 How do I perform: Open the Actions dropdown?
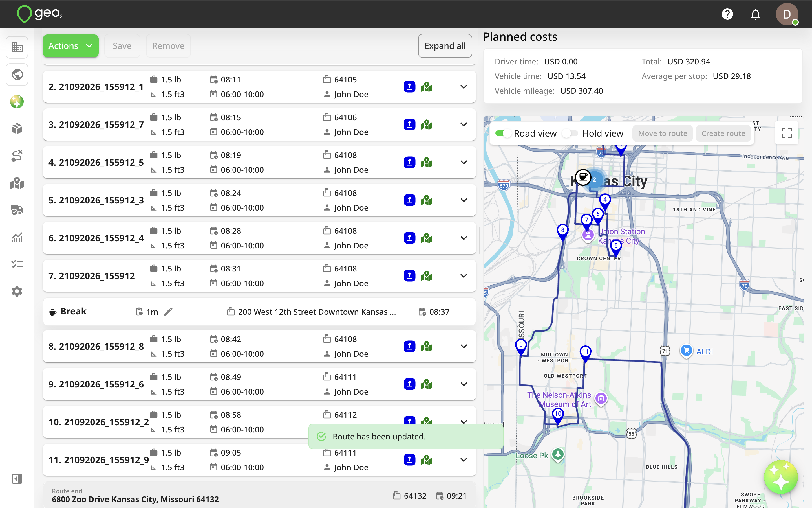click(x=70, y=46)
